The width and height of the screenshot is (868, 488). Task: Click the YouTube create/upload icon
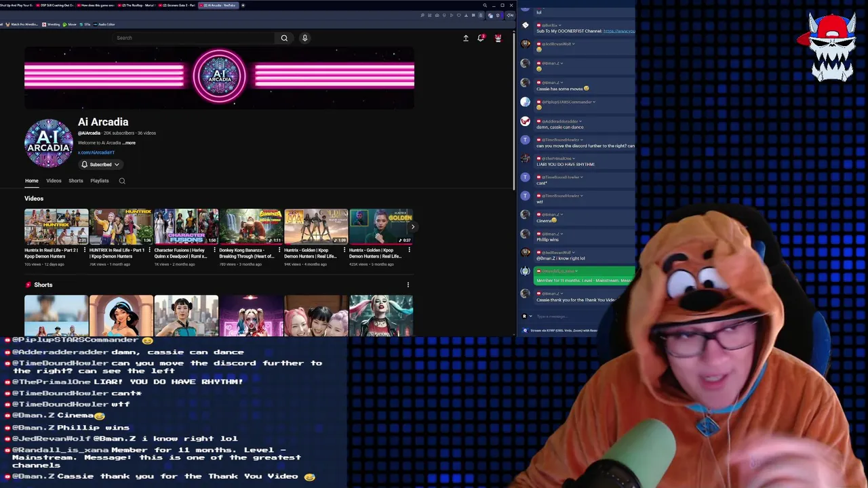[466, 38]
